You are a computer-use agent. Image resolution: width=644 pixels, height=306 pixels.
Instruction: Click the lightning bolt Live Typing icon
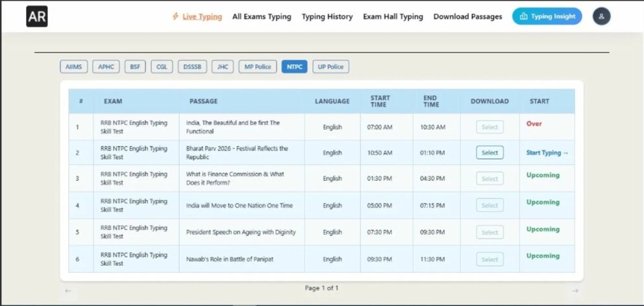coord(175,16)
